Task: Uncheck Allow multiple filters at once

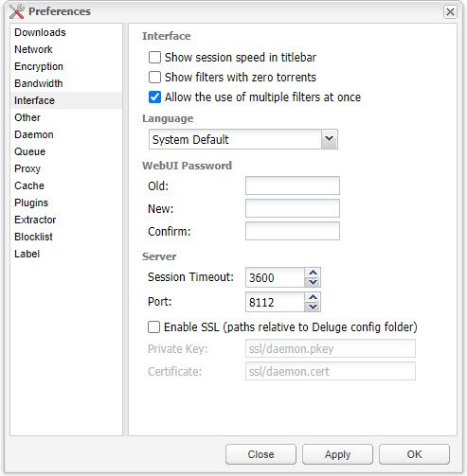Action: tap(154, 97)
